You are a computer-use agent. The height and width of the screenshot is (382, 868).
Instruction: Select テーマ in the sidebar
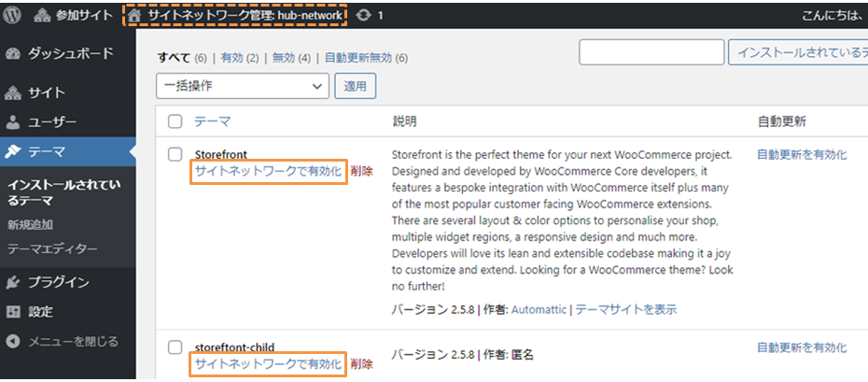pyautogui.click(x=47, y=151)
